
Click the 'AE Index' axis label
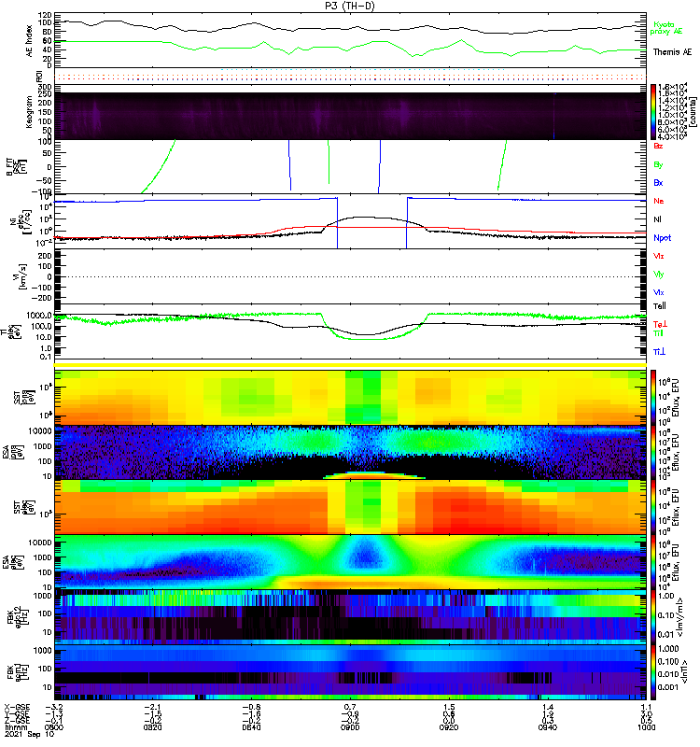30,41
